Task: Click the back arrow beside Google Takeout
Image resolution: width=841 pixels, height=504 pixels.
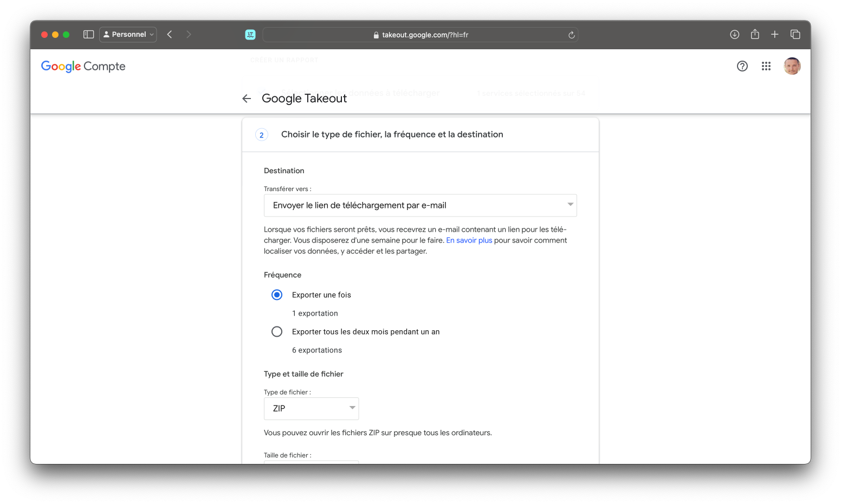Action: (247, 99)
